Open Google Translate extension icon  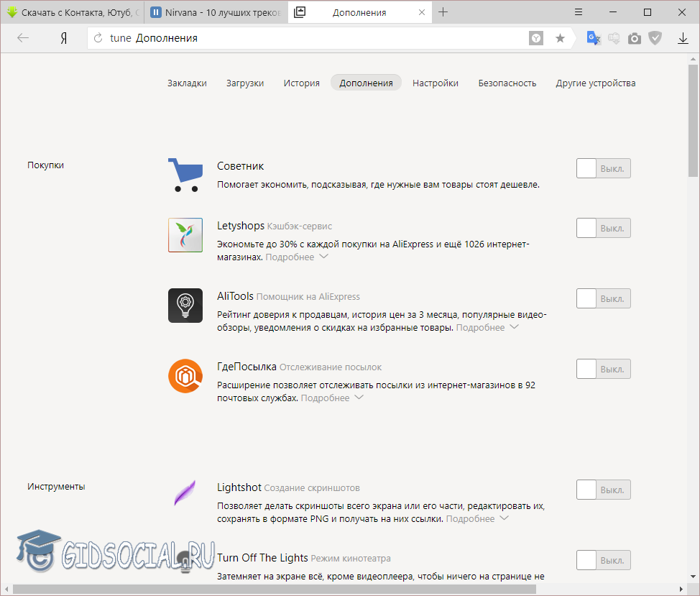(594, 38)
